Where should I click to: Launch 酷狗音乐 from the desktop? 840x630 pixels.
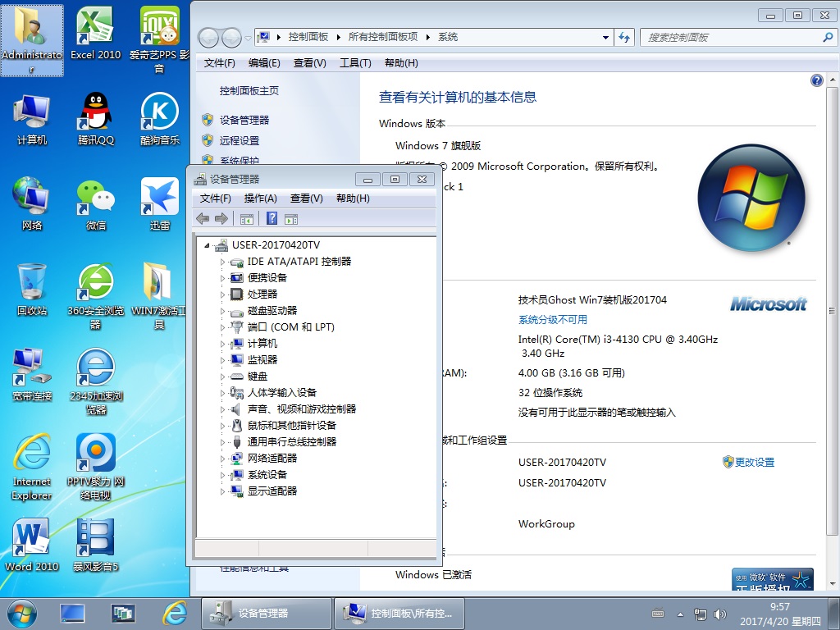point(160,119)
